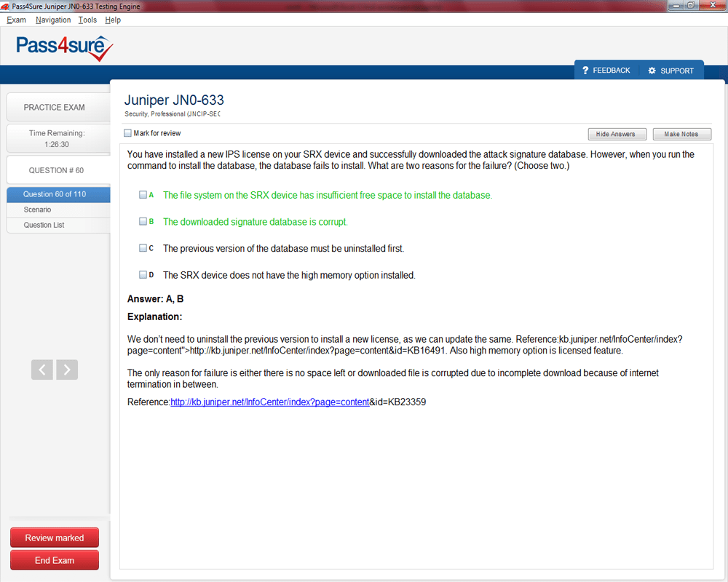Select Question 60 of 110 tab
The width and height of the screenshot is (728, 582).
pyautogui.click(x=58, y=194)
